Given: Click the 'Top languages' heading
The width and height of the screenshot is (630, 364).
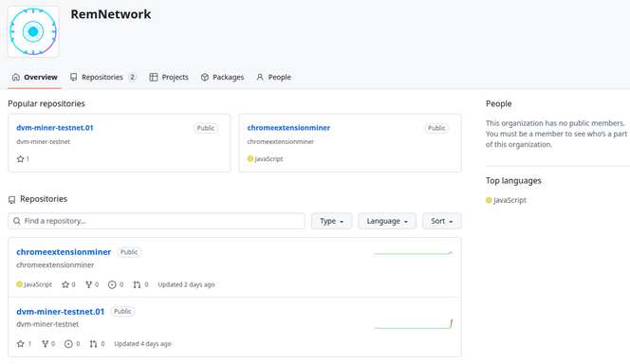Looking at the screenshot, I should click(513, 181).
